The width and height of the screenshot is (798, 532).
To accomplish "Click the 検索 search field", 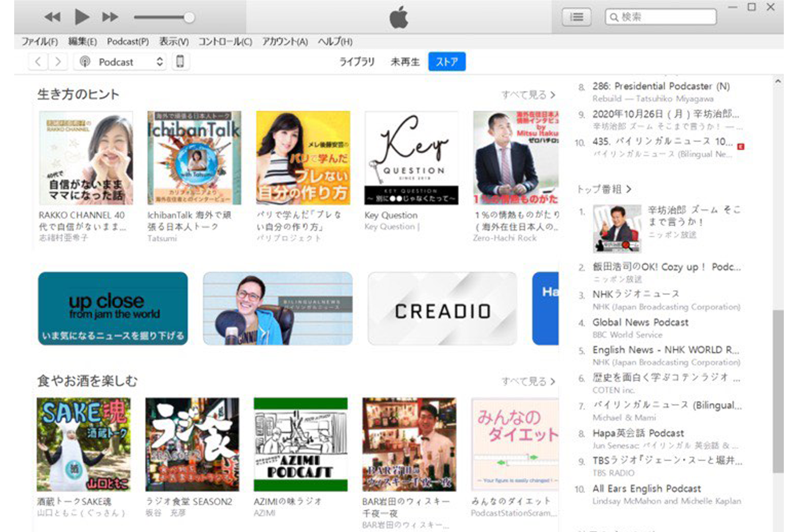I will (x=661, y=17).
